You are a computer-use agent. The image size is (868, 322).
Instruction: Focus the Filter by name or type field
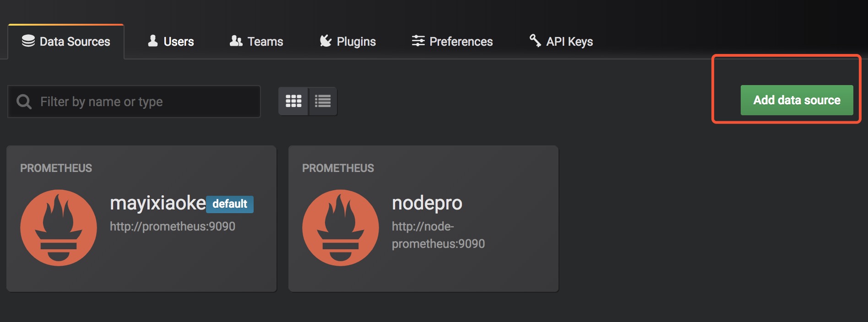(x=134, y=102)
